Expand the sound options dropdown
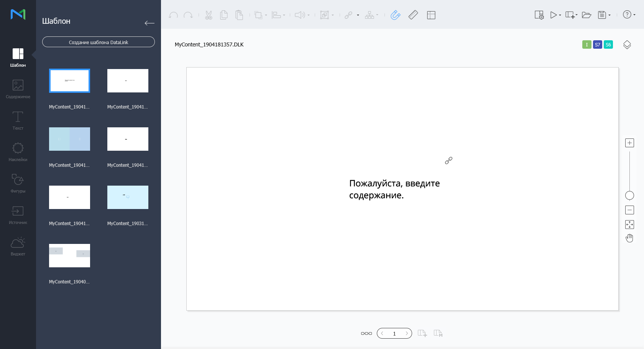The height and width of the screenshot is (349, 644). click(309, 15)
